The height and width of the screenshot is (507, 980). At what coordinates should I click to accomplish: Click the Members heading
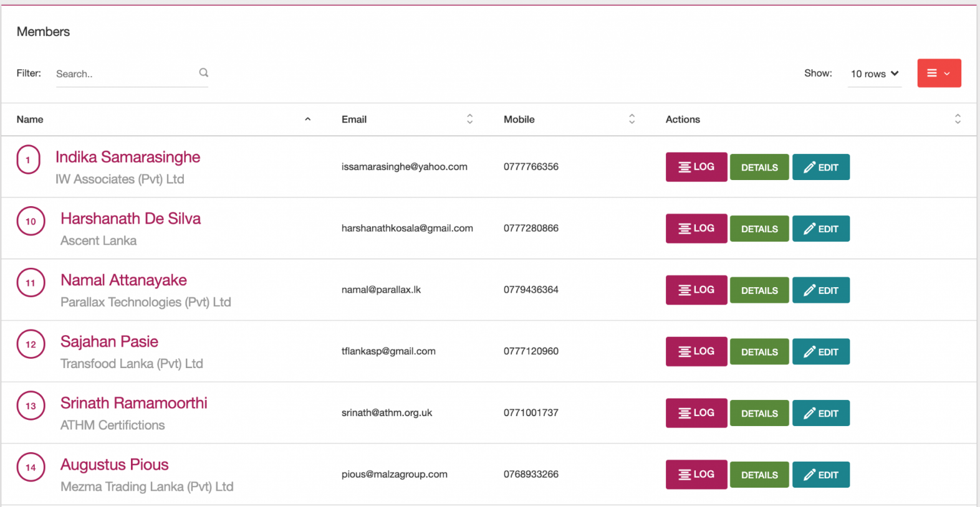43,32
